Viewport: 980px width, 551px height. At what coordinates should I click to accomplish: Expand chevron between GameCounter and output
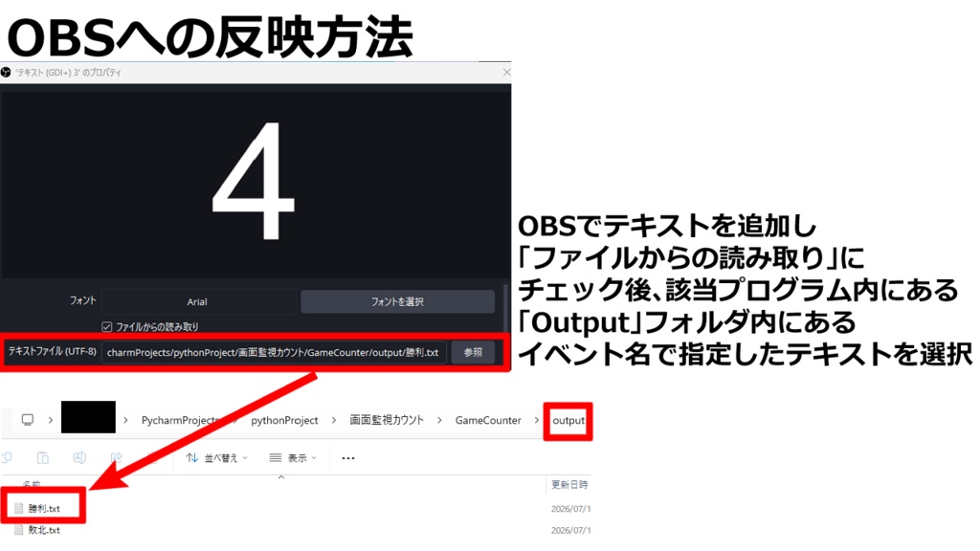click(536, 421)
